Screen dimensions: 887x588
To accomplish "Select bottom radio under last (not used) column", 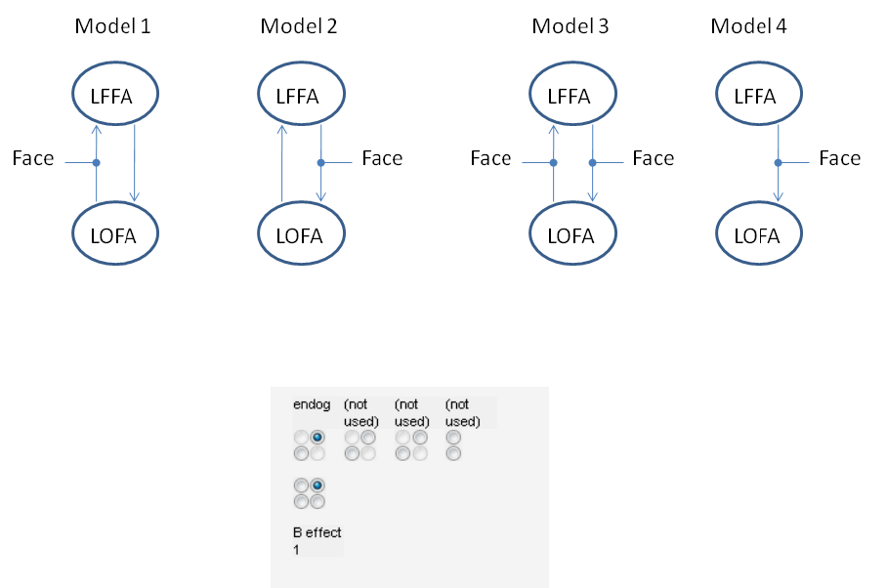I will click(453, 453).
